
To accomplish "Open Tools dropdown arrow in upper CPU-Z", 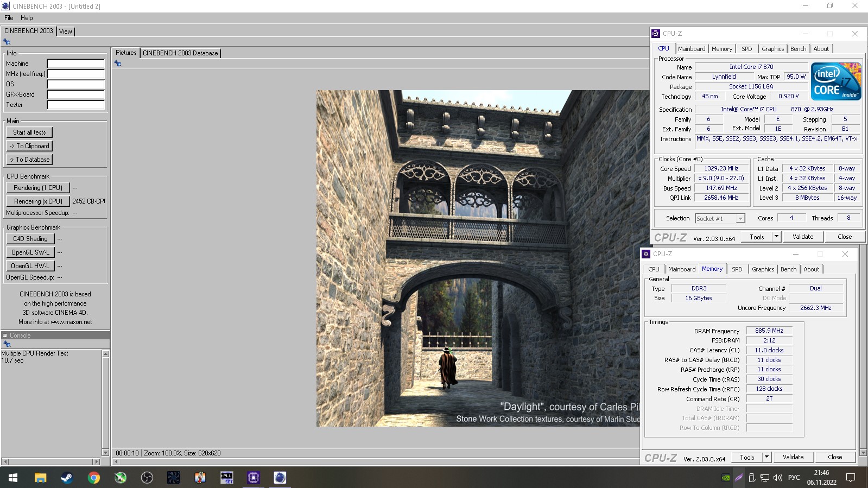I will [x=776, y=237].
